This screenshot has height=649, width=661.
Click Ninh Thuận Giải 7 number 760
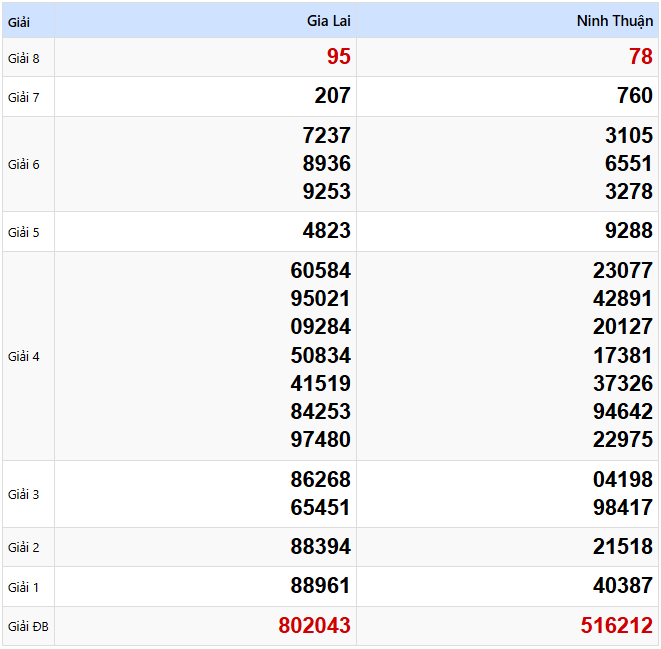634,96
